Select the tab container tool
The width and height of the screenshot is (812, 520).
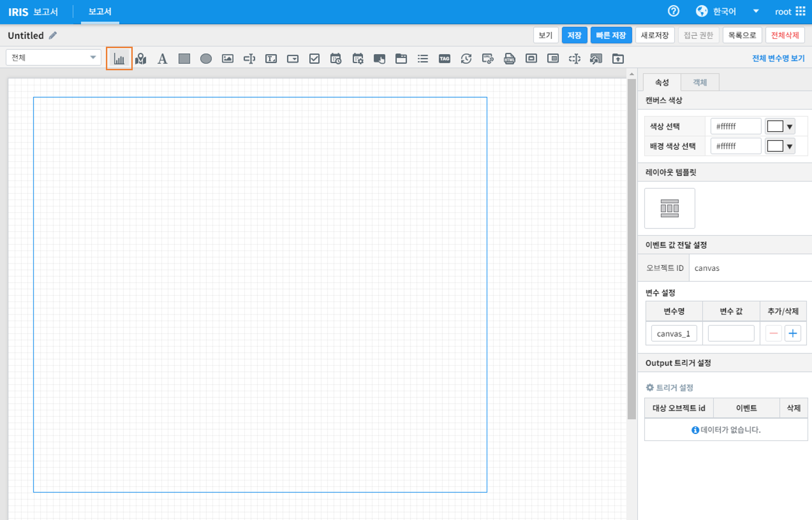(x=401, y=59)
